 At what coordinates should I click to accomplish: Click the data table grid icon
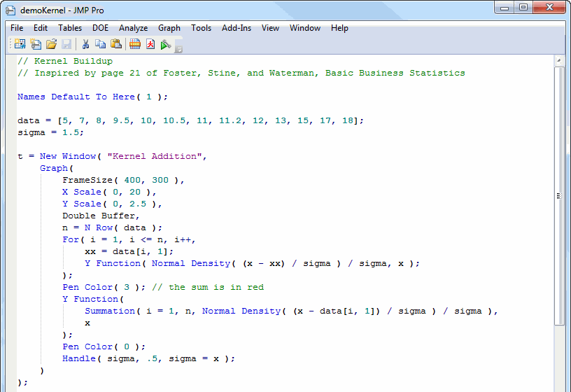tap(135, 44)
